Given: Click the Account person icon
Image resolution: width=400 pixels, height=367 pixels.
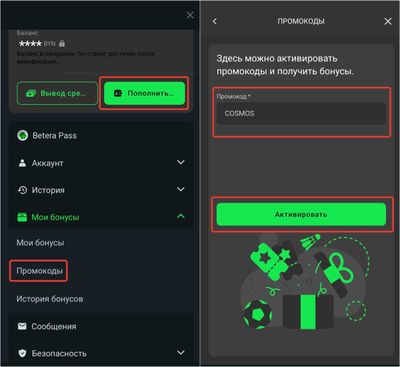Looking at the screenshot, I should coord(22,163).
